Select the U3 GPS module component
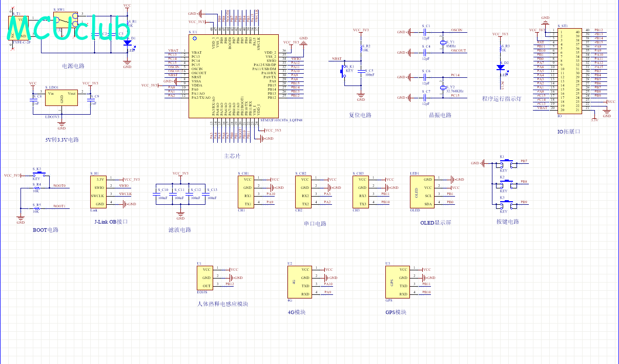This screenshot has height=364, width=619. pyautogui.click(x=398, y=282)
